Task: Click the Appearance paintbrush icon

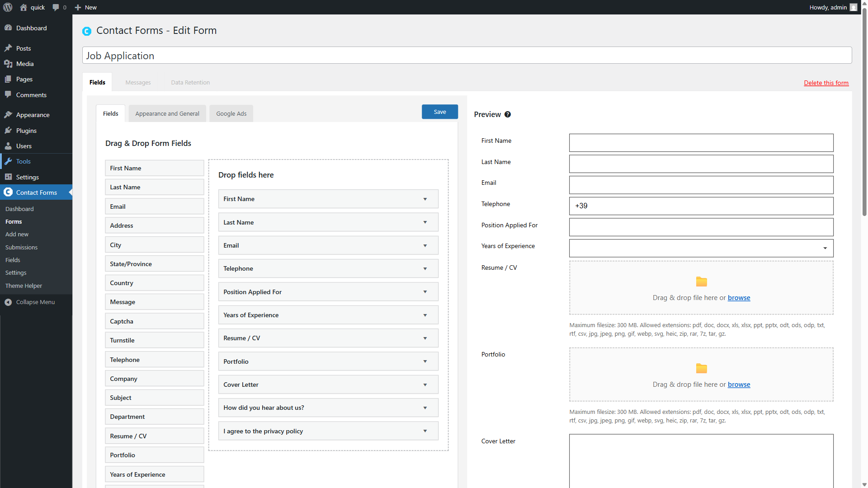Action: coord(8,115)
